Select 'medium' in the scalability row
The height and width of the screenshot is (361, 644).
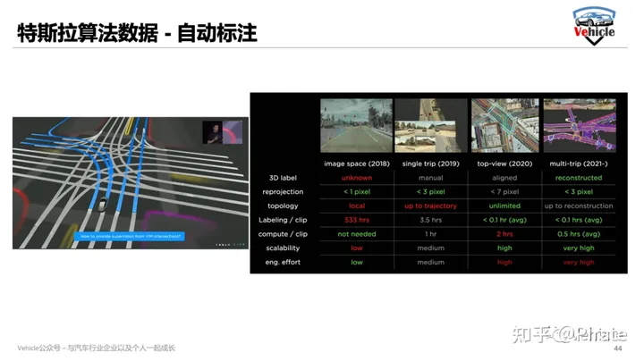point(431,248)
